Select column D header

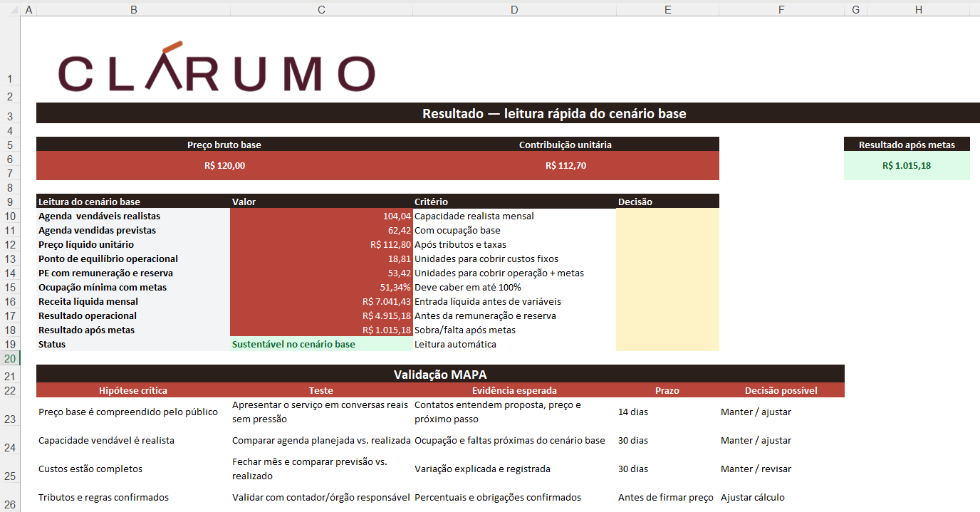[x=514, y=9]
